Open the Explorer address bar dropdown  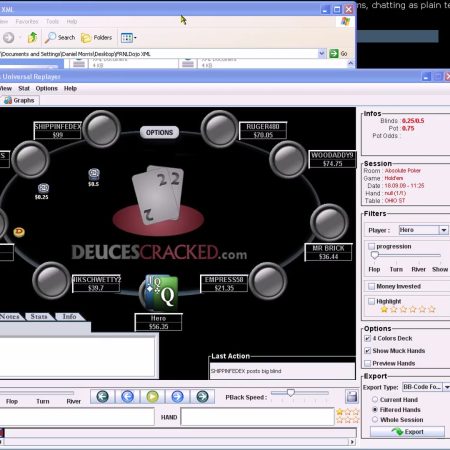click(322, 53)
